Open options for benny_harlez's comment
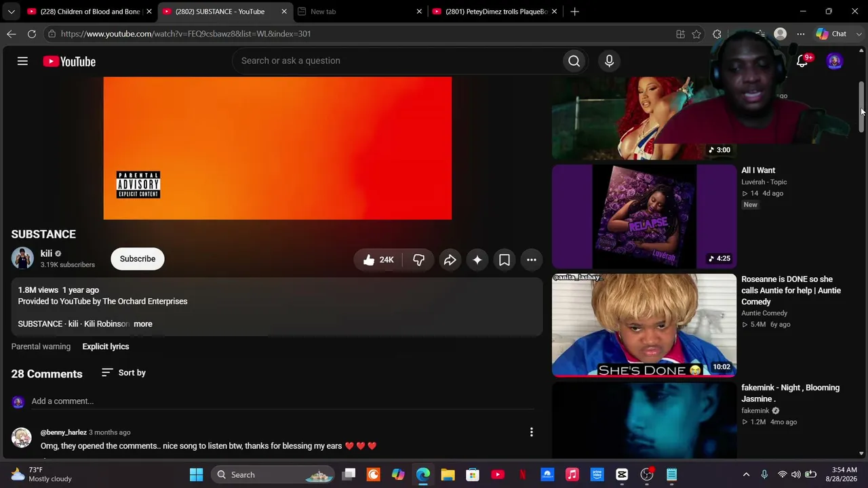 [x=532, y=432]
